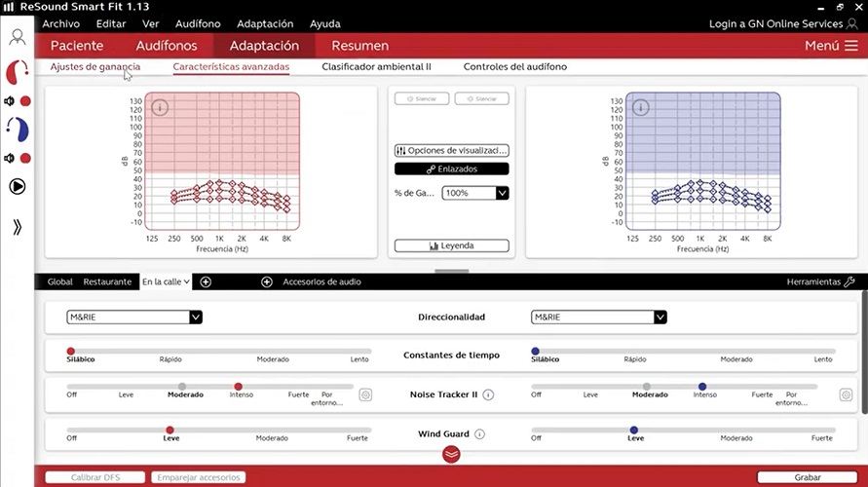Click Login a GN Online Services
Viewport: 868px width, 487px height.
click(775, 23)
